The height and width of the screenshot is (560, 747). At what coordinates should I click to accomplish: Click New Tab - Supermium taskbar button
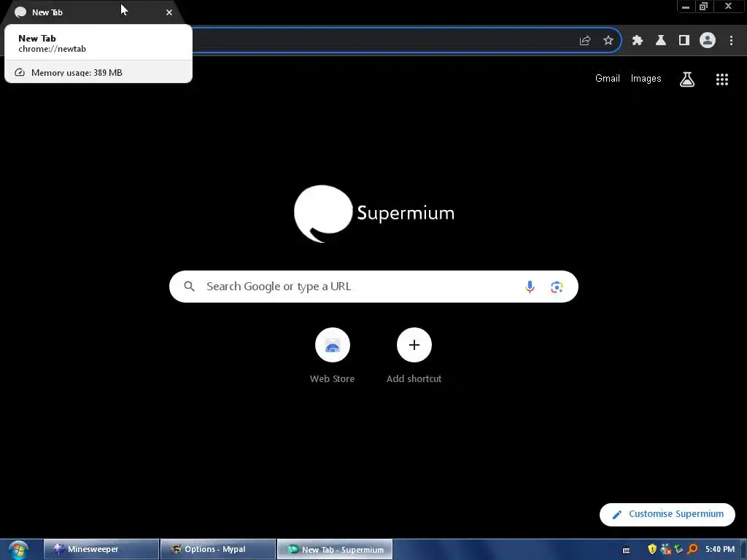(x=335, y=549)
